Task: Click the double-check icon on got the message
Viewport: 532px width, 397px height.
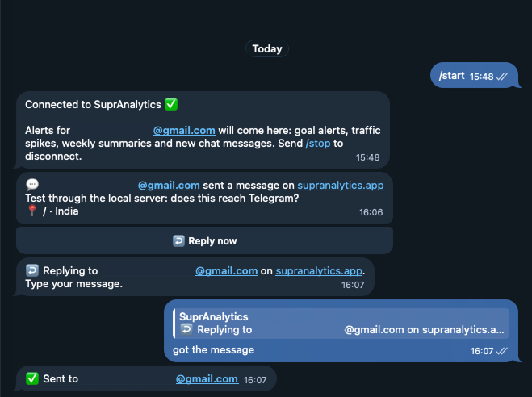Action: 501,351
